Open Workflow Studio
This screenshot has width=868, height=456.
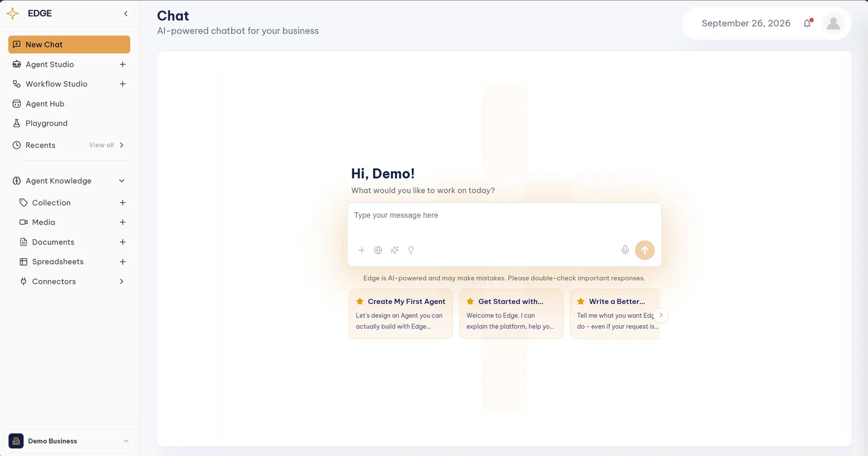[x=56, y=84]
